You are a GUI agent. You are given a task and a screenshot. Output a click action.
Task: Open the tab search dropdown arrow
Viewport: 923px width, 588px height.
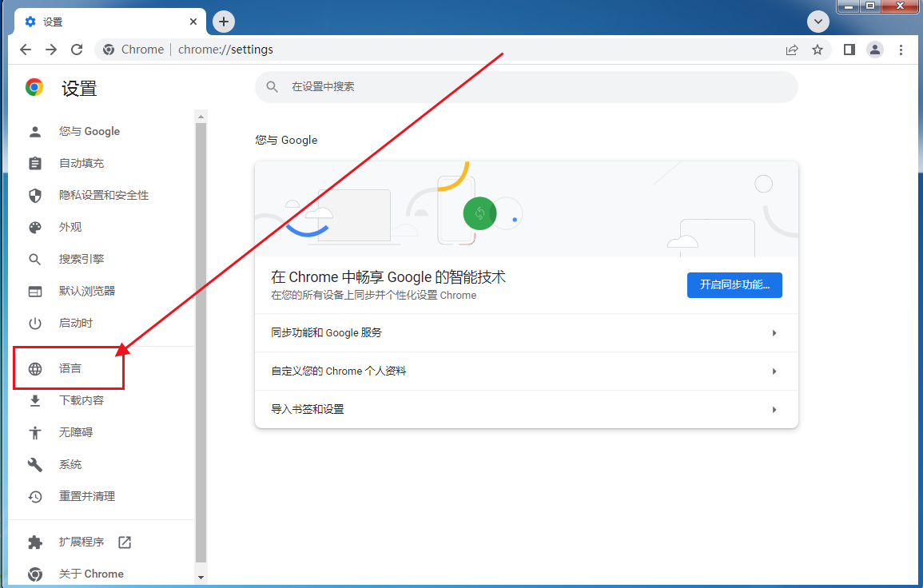[x=818, y=22]
